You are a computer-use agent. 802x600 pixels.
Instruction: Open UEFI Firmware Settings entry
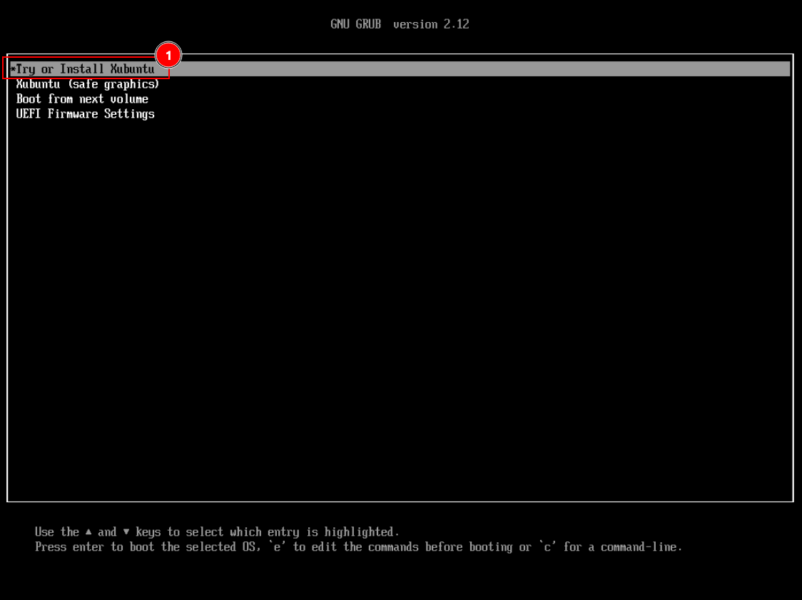tap(85, 114)
